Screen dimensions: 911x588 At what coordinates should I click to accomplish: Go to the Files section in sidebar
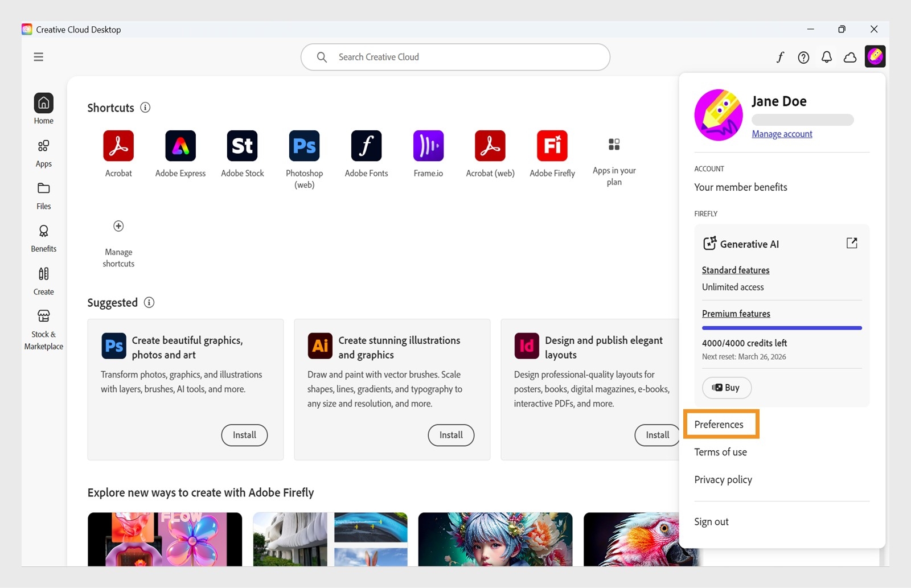pyautogui.click(x=43, y=195)
